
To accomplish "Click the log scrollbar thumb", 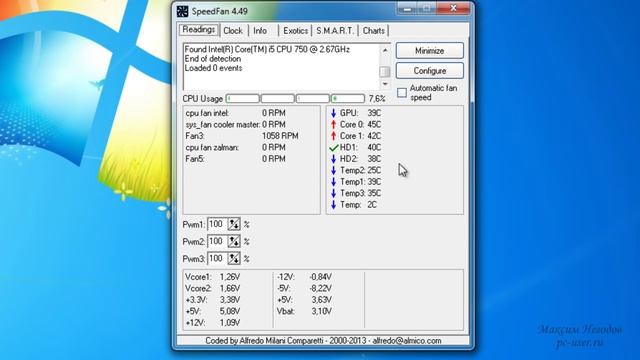I will pos(385,71).
